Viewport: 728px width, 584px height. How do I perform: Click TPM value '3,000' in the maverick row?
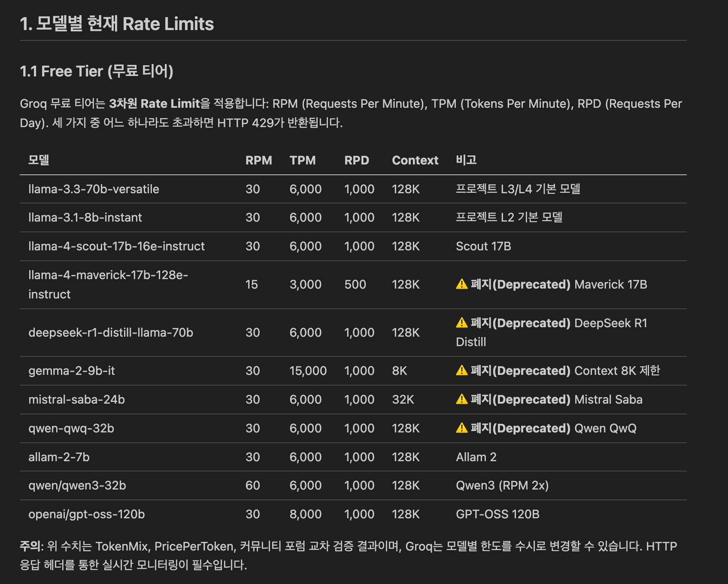click(x=306, y=284)
